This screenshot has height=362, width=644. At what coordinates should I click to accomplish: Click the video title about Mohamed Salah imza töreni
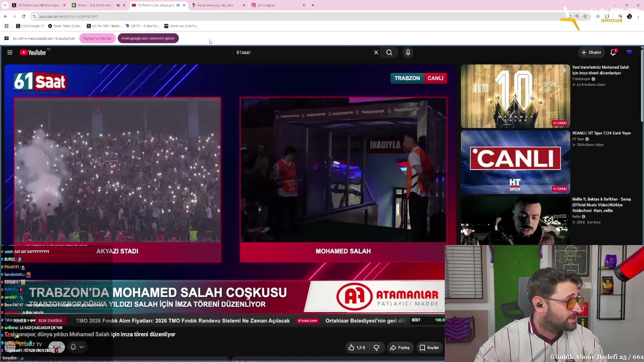tap(90, 334)
